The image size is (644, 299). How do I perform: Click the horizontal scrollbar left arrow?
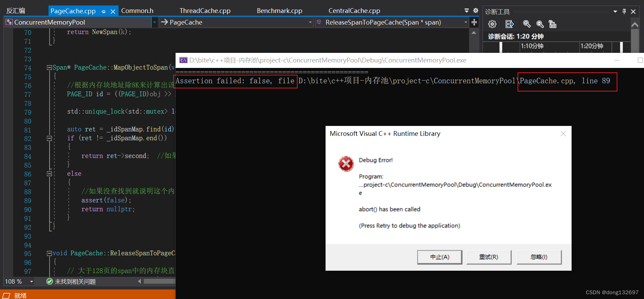139,281
